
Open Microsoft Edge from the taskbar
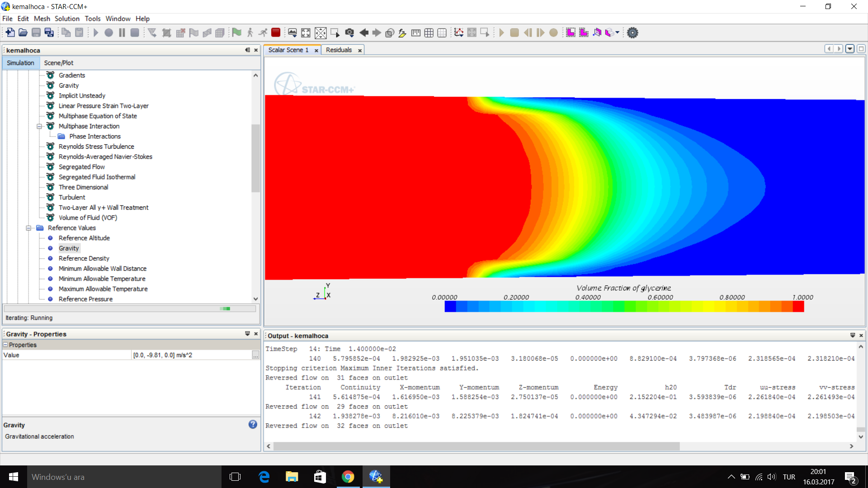click(264, 477)
